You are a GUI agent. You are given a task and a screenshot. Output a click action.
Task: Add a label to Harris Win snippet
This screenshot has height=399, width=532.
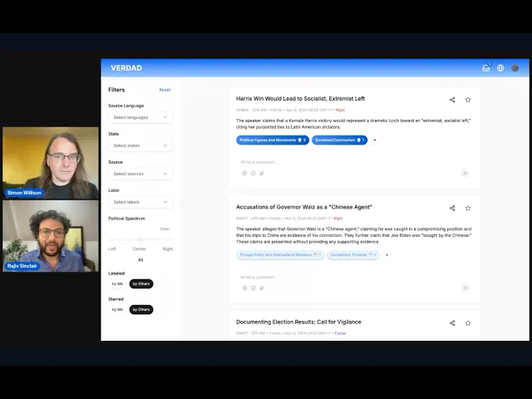point(375,140)
